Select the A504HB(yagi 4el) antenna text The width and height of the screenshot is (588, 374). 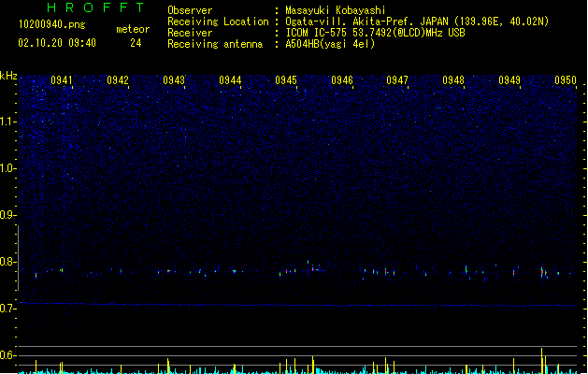click(x=330, y=44)
